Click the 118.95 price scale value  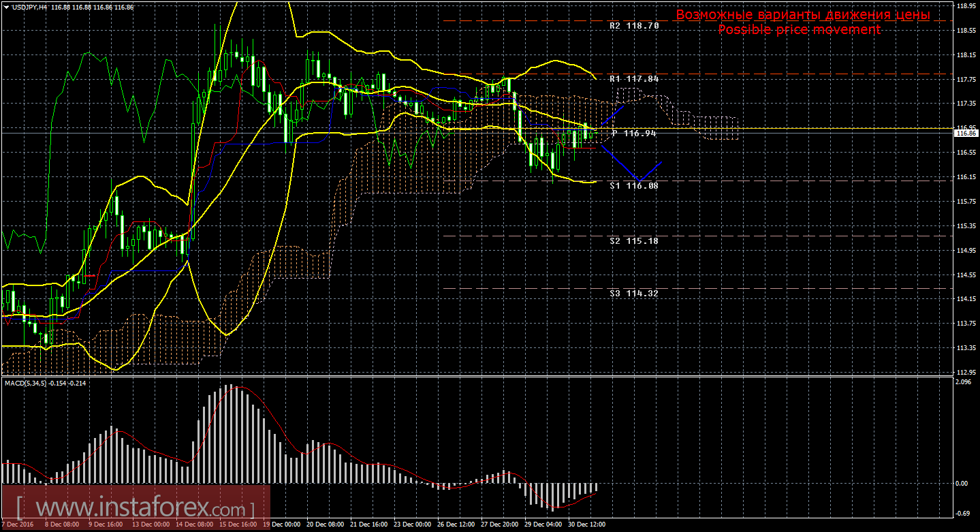[966, 5]
